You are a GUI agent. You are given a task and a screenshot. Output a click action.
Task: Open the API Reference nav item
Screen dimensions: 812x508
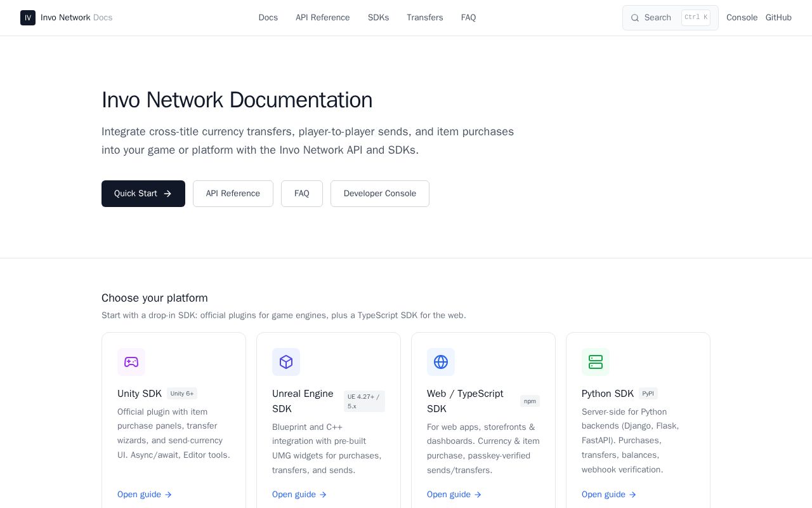pyautogui.click(x=323, y=18)
